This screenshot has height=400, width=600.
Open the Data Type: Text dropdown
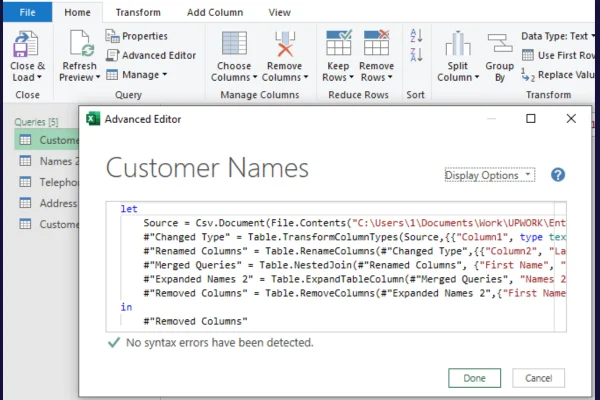click(x=558, y=36)
